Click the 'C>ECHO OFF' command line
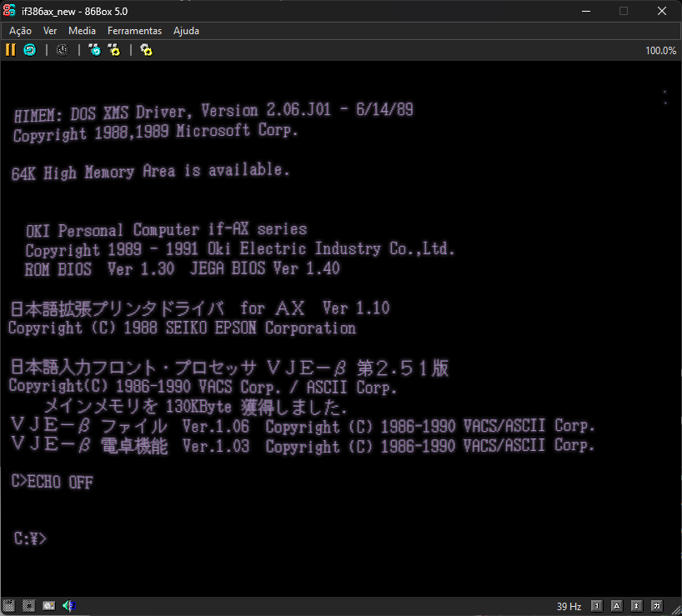This screenshot has width=682, height=616. [53, 482]
